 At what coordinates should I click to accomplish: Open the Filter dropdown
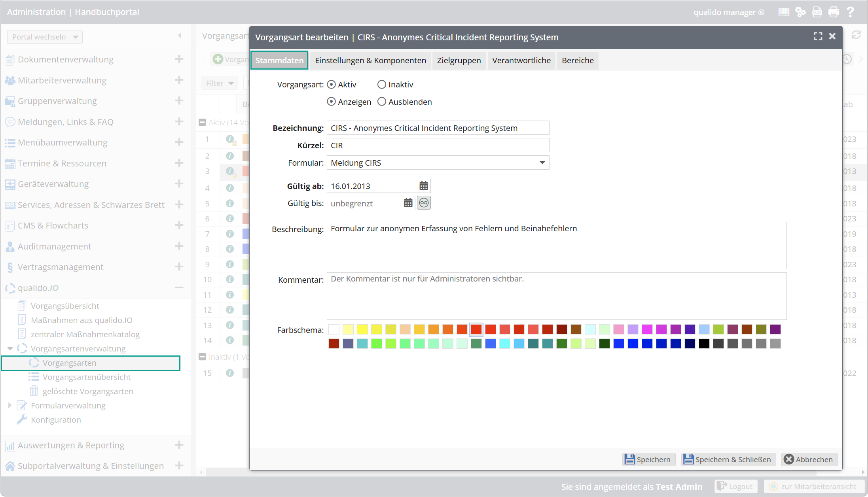coord(220,83)
